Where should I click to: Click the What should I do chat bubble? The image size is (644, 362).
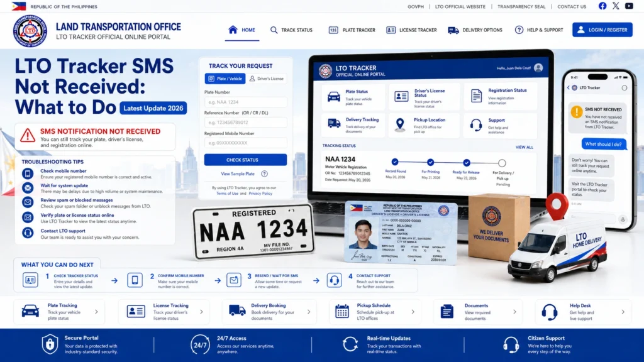(603, 144)
